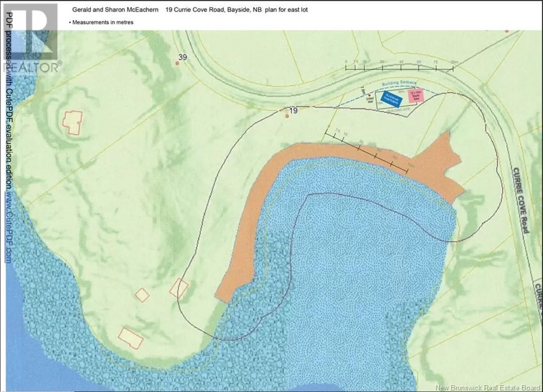Click the large building outline in upper-left field

click(73, 121)
